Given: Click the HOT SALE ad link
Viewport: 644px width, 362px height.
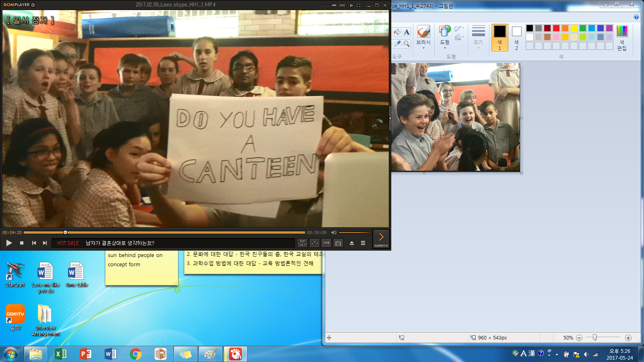Looking at the screenshot, I should pos(68,243).
